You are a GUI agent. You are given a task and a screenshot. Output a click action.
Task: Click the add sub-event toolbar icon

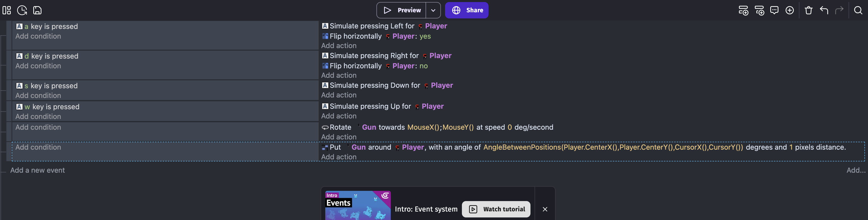759,10
